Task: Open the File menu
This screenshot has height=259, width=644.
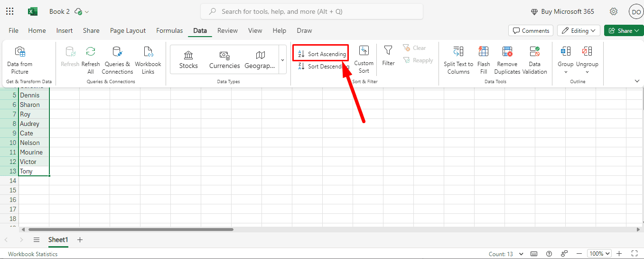Action: coord(14,30)
